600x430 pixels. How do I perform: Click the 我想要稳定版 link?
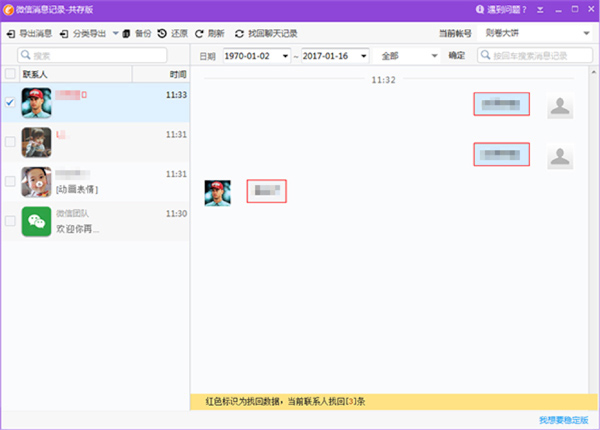pyautogui.click(x=564, y=420)
